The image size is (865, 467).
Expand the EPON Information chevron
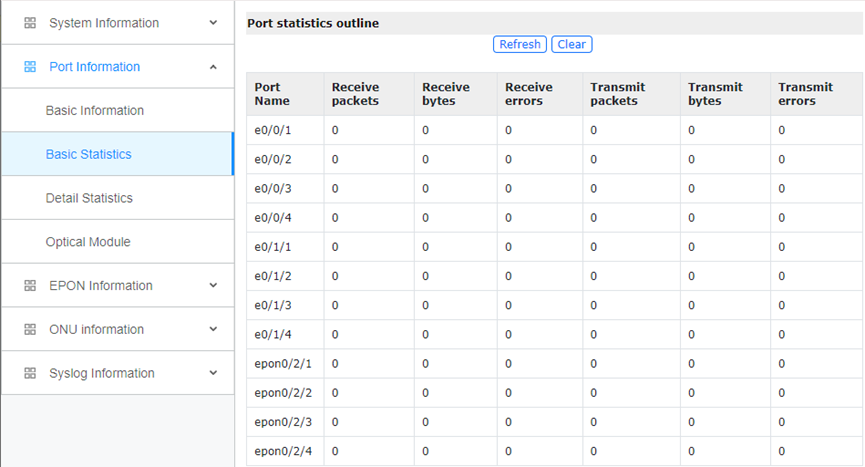(213, 286)
